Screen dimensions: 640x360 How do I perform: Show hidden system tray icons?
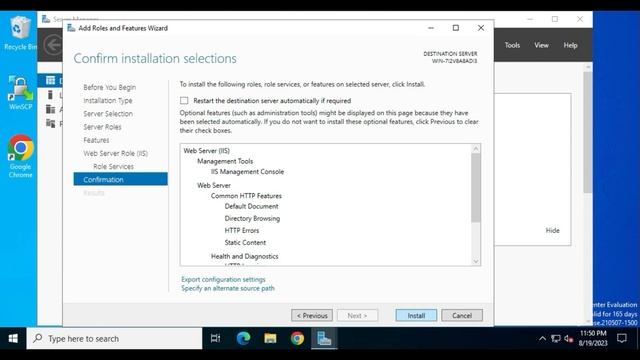(x=542, y=338)
